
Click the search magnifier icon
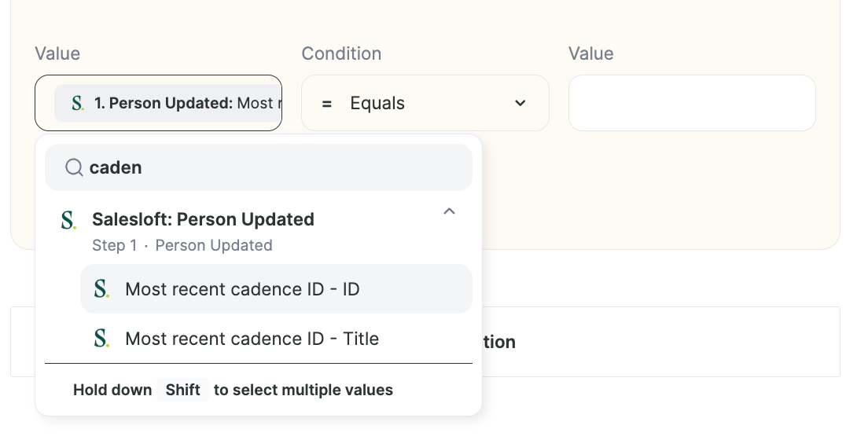[x=74, y=167]
